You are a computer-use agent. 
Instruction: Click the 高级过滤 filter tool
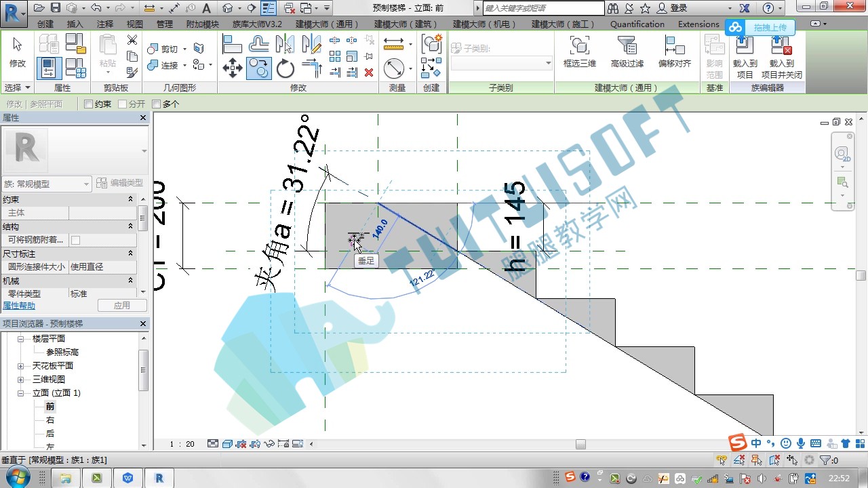point(627,52)
